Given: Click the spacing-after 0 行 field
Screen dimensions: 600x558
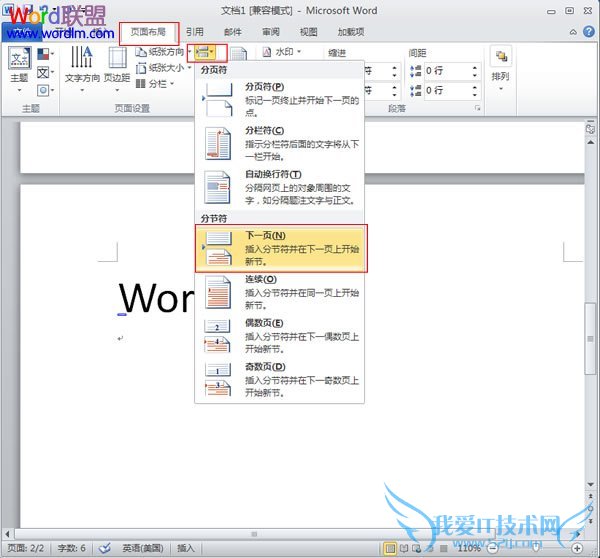Looking at the screenshot, I should (x=446, y=91).
